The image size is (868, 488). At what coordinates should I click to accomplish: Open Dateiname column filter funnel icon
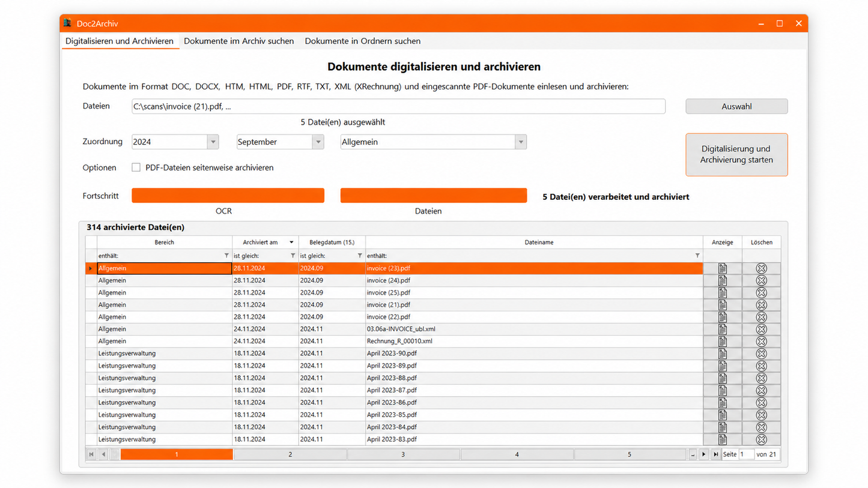tap(697, 256)
